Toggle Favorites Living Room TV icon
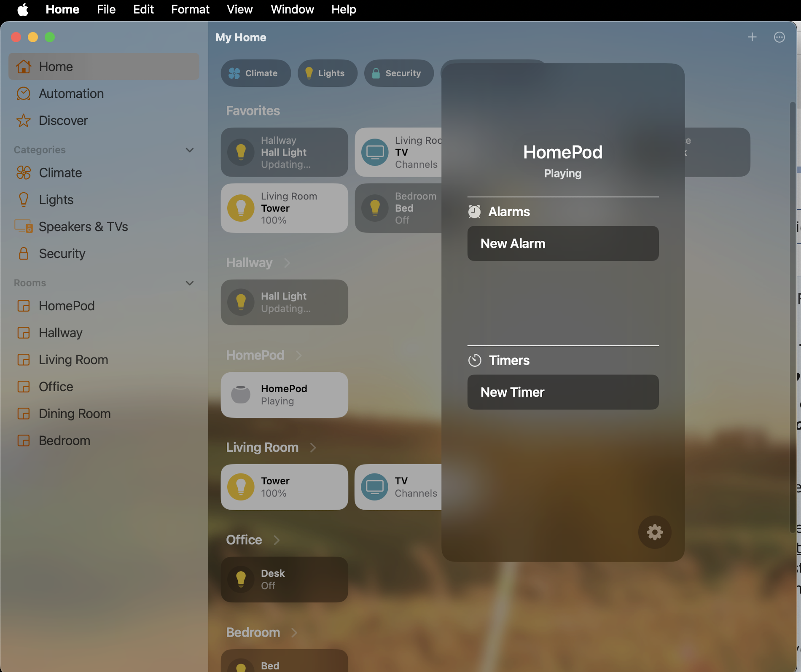This screenshot has width=801, height=672. [375, 152]
